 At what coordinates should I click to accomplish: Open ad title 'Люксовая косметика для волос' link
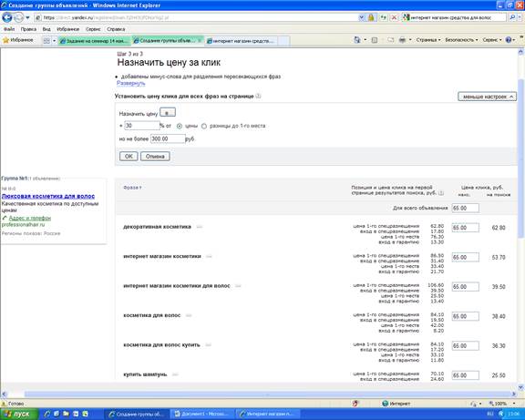[x=48, y=196]
